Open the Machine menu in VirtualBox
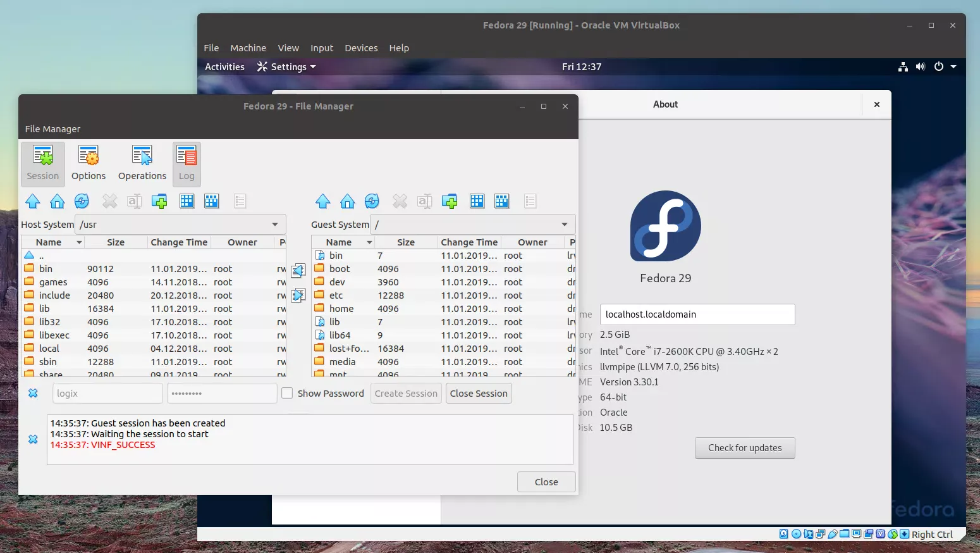 248,48
